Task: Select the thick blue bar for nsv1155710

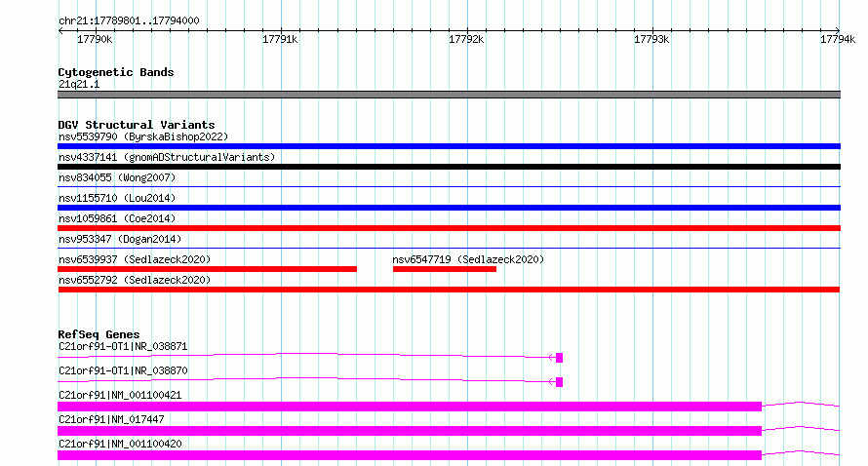Action: (x=449, y=208)
